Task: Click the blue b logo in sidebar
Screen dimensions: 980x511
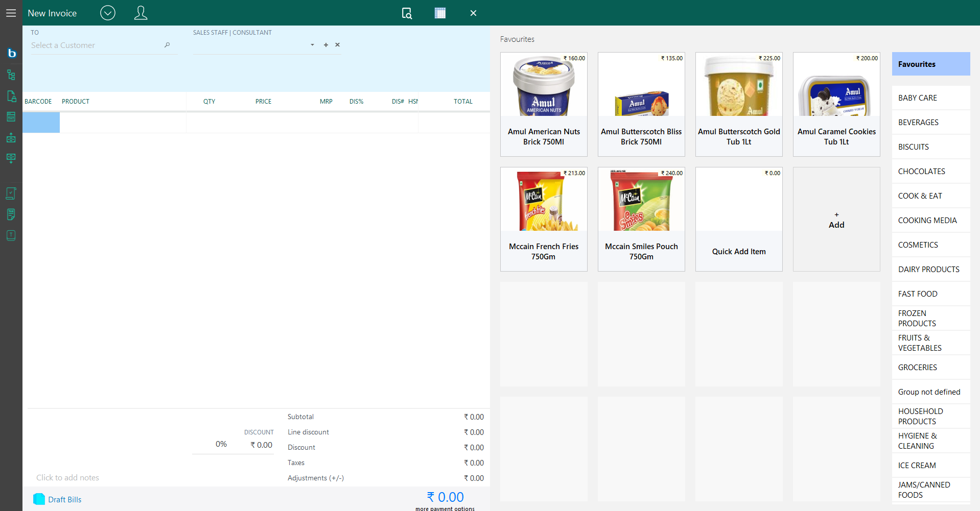Action: tap(11, 53)
